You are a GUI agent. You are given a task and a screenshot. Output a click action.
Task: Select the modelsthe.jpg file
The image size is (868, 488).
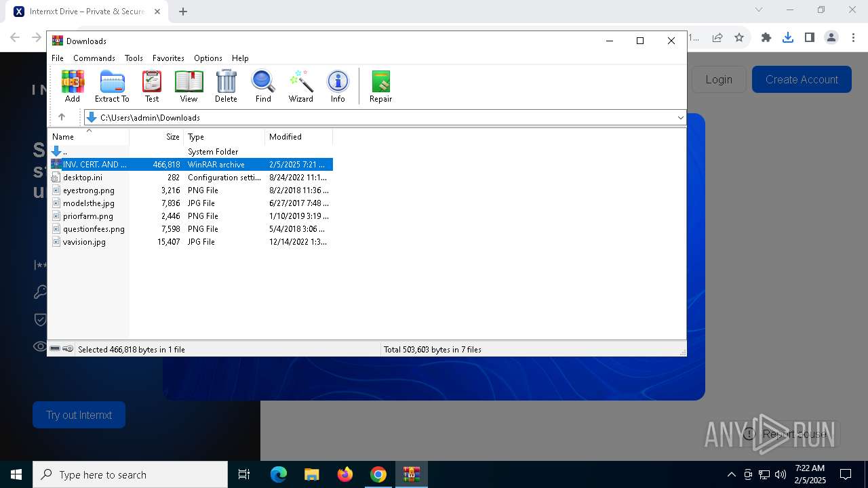point(190,203)
